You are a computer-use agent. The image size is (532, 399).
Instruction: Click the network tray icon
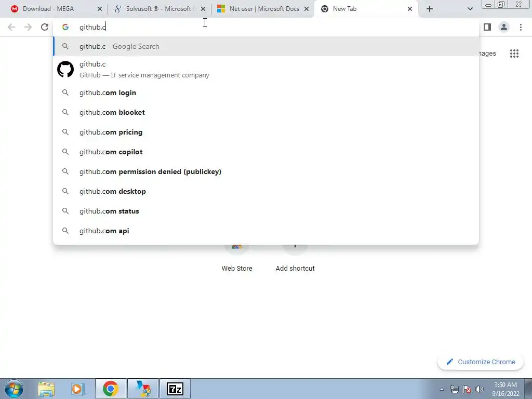pos(454,389)
